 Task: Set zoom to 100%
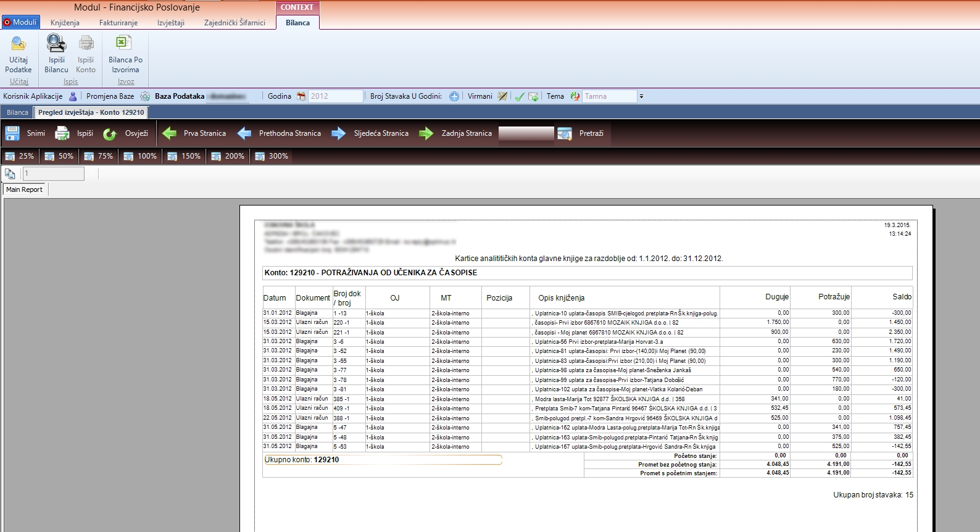coord(140,156)
